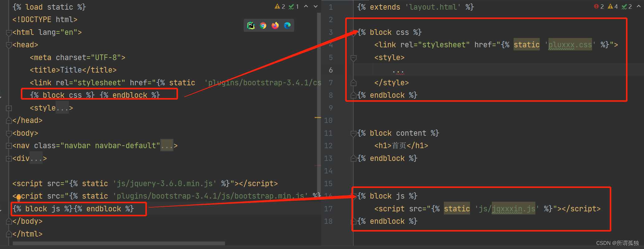This screenshot has width=644, height=249.
Task: Open preview in PyCharm built-in browser icon
Action: click(x=251, y=26)
